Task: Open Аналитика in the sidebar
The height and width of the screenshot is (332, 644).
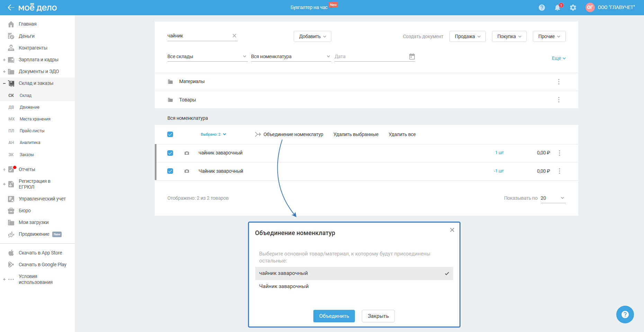Action: point(30,143)
